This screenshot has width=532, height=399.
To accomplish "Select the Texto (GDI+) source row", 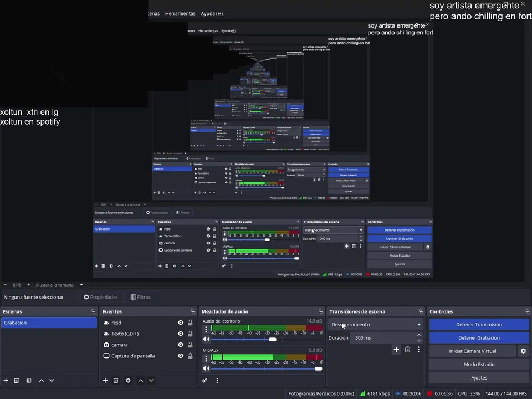I will (148, 334).
